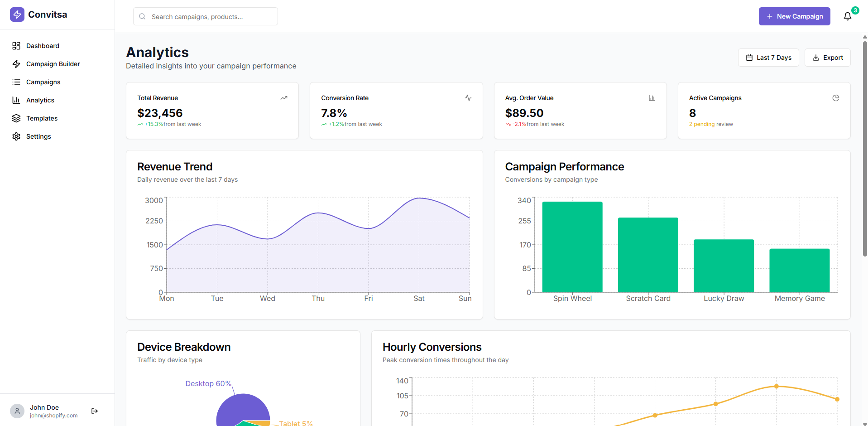Click the highest point marker on Hourly Conversions

tap(777, 387)
